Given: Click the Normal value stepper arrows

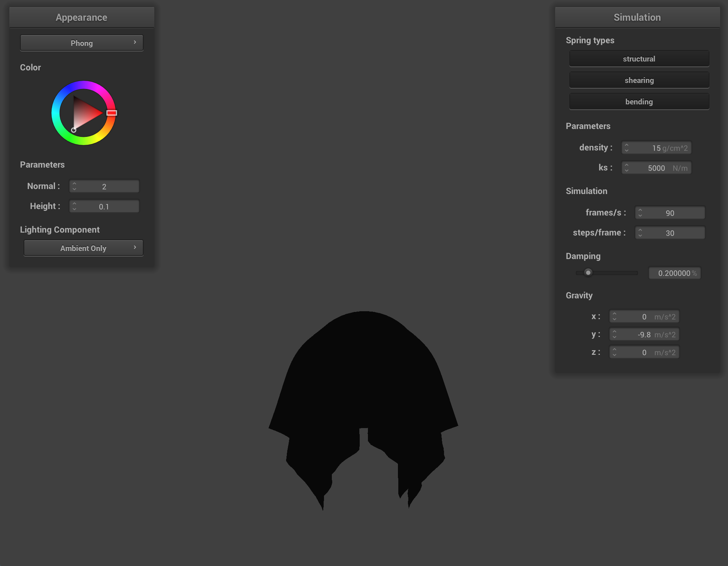Looking at the screenshot, I should pyautogui.click(x=74, y=186).
